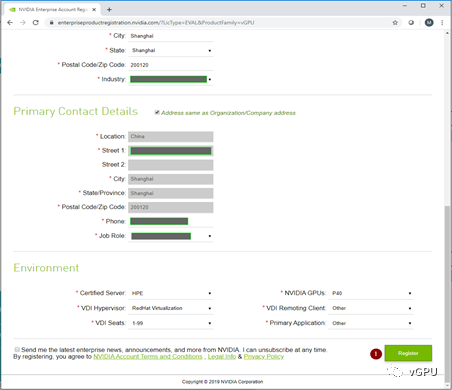Click the organization City field
This screenshot has width=452, height=390.
coord(171,36)
